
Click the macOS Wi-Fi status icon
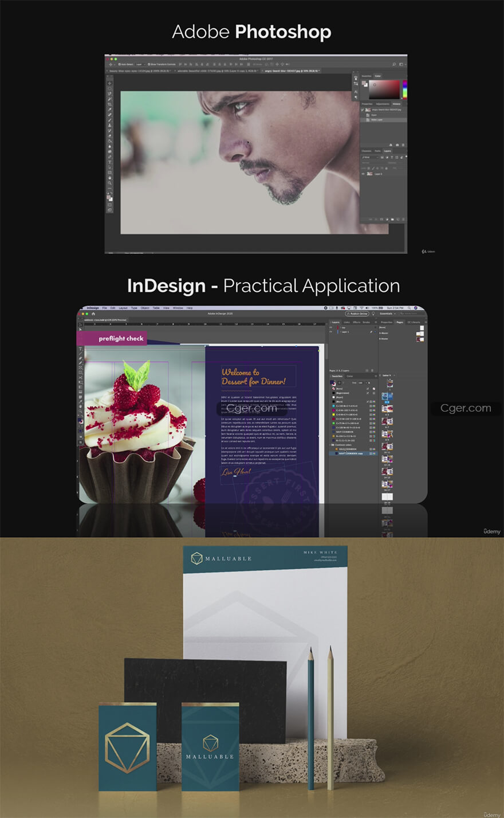(x=361, y=308)
